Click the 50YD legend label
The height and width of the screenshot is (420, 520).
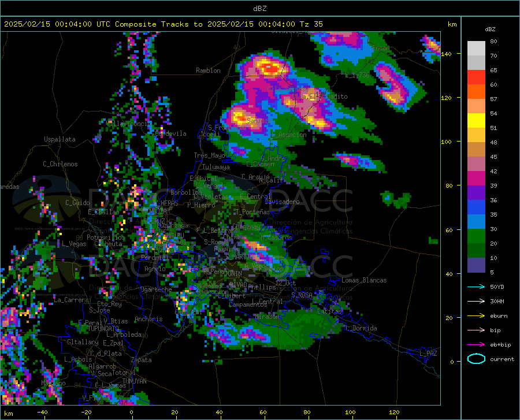497,287
